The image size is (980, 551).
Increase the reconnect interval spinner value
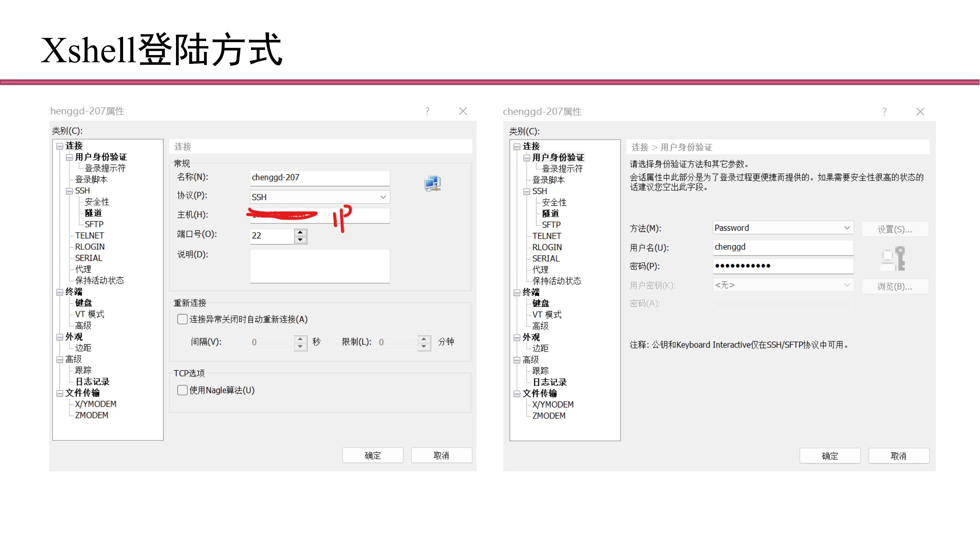(x=300, y=338)
